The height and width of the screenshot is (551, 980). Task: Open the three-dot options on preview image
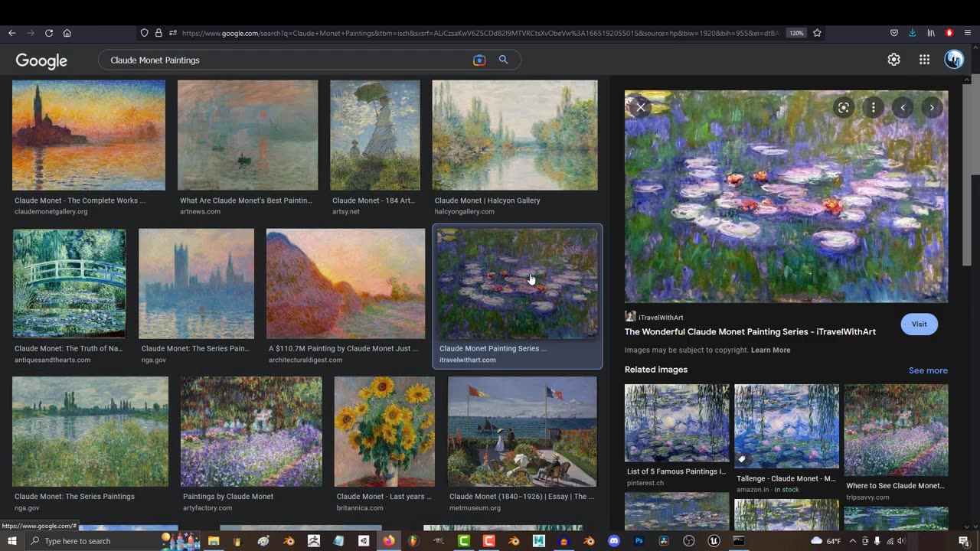[x=873, y=107]
